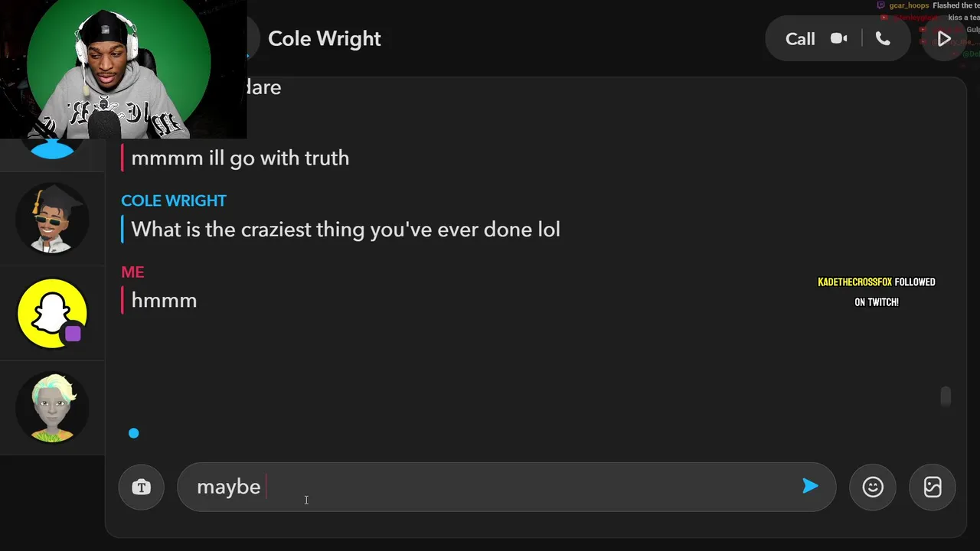Click the play icon beside the call buttons

[944, 38]
